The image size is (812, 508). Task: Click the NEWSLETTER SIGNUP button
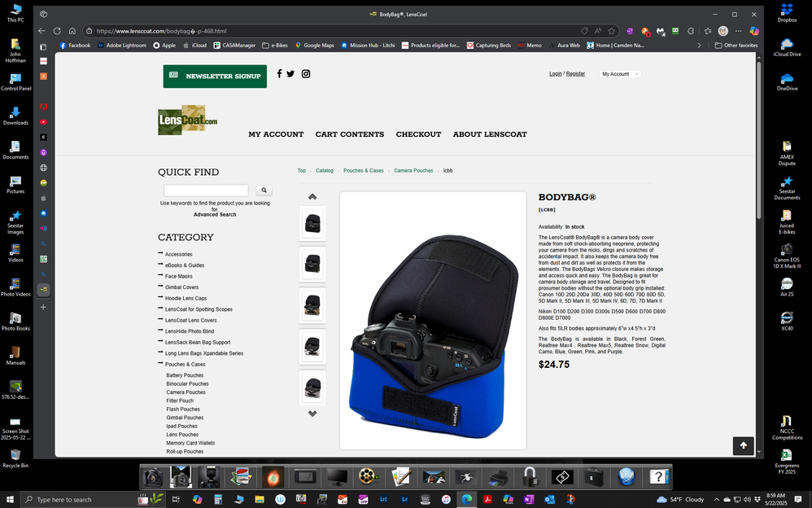point(215,77)
